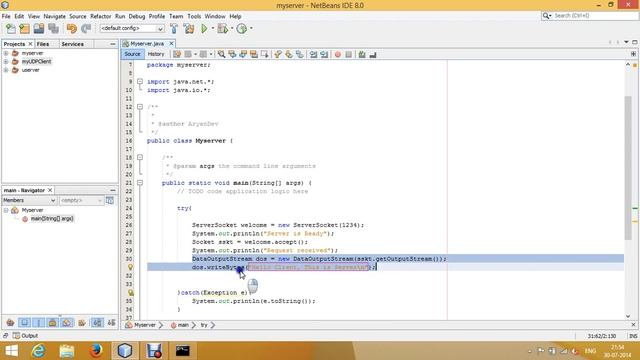Screen dimensions: 640x360
Task: Switch to the Files tab
Action: tap(43, 44)
